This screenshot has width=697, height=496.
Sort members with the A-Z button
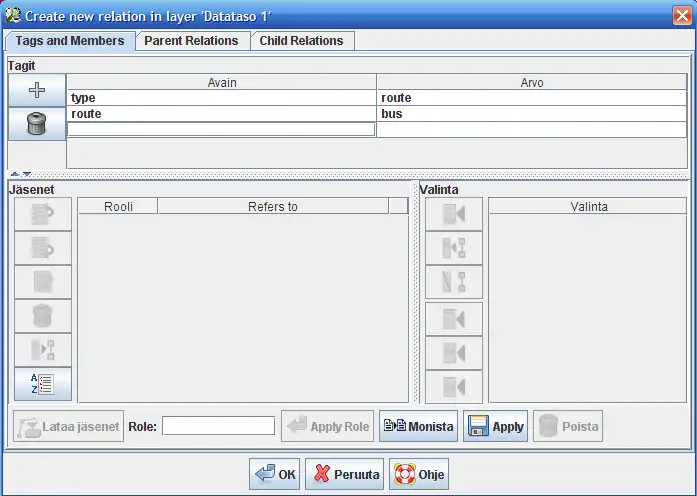click(x=42, y=384)
